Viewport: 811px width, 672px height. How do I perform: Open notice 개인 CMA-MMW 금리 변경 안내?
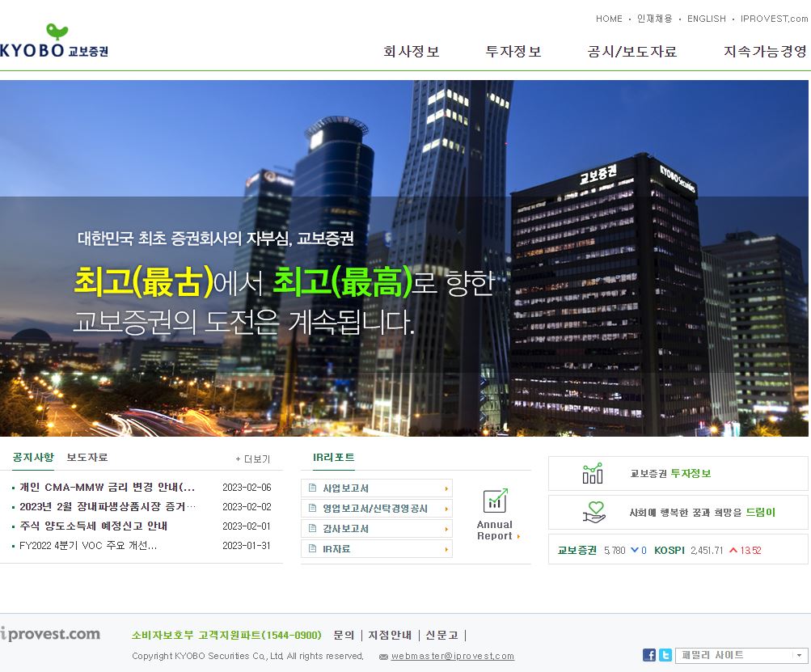[107, 488]
